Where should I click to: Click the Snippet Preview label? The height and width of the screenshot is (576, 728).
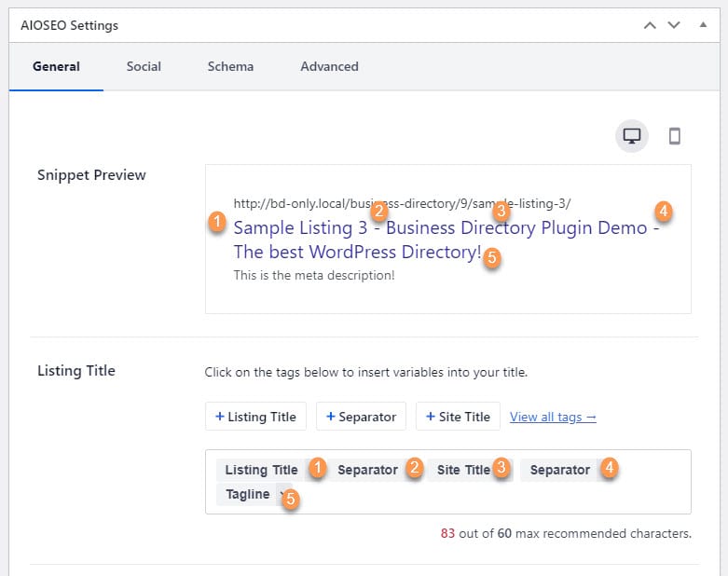point(91,175)
